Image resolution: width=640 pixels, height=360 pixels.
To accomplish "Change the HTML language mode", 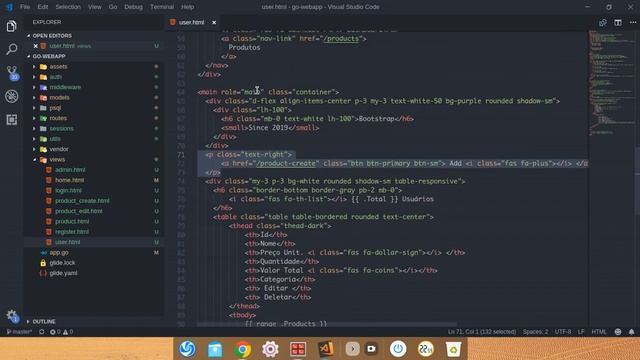I will (x=599, y=332).
